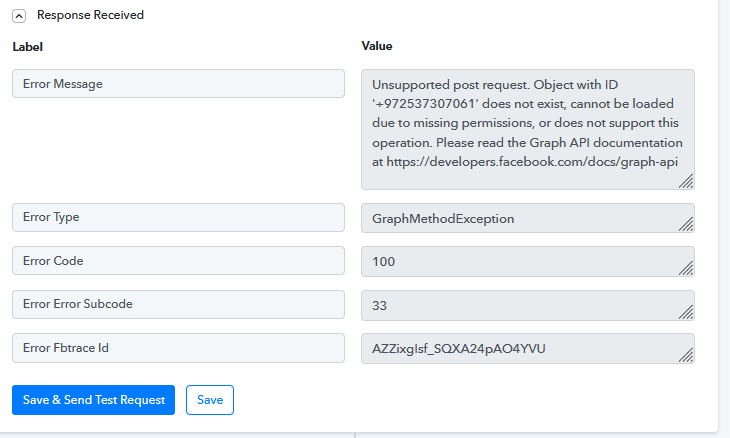The image size is (730, 438).
Task: Click the Save & Send Test Request button
Action: tap(94, 400)
